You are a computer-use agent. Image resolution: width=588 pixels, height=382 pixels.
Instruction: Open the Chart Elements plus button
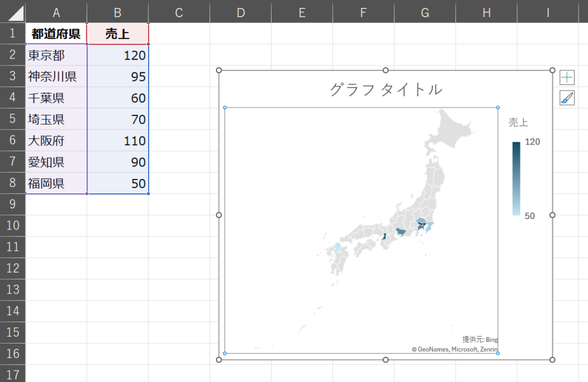pos(567,77)
